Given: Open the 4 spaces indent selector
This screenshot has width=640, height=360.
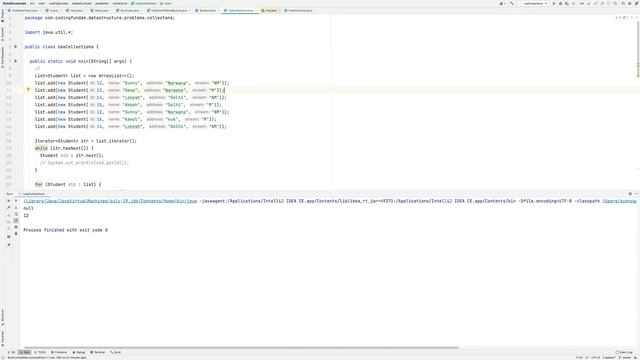Looking at the screenshot, I should tap(609, 358).
